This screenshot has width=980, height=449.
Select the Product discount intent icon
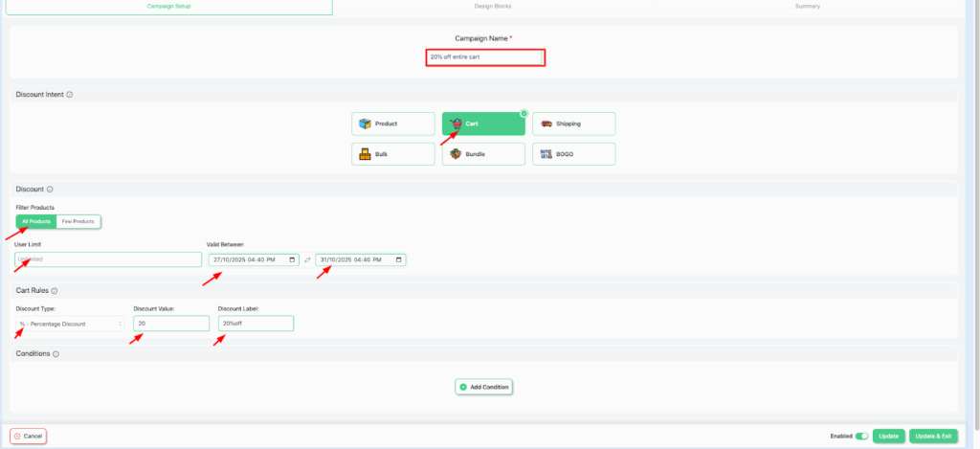(x=365, y=123)
